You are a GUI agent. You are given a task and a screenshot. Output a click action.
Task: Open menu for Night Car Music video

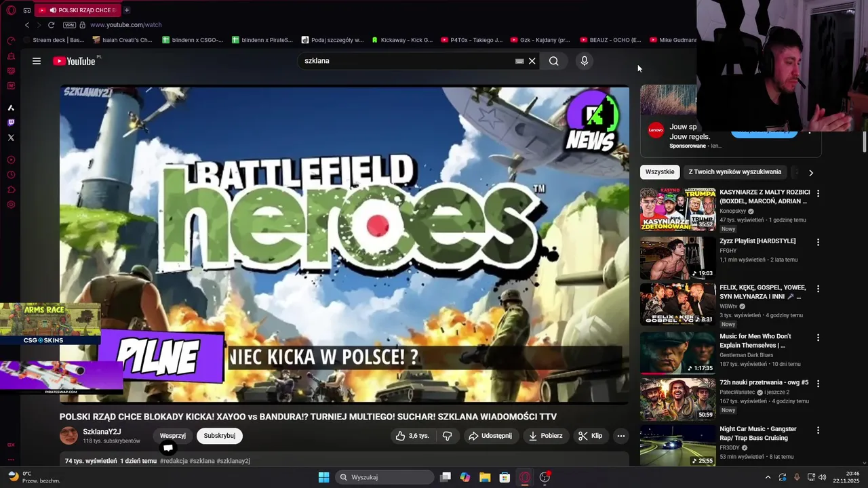[818, 430]
